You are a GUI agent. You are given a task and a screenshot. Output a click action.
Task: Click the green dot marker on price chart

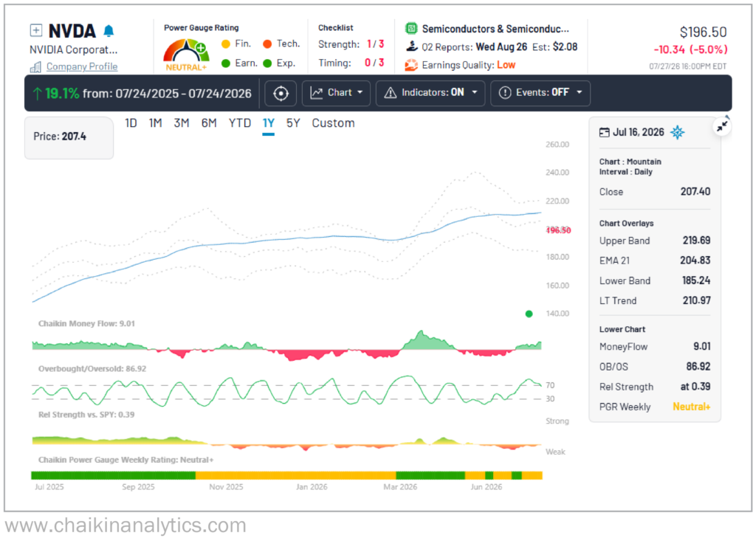(x=529, y=314)
